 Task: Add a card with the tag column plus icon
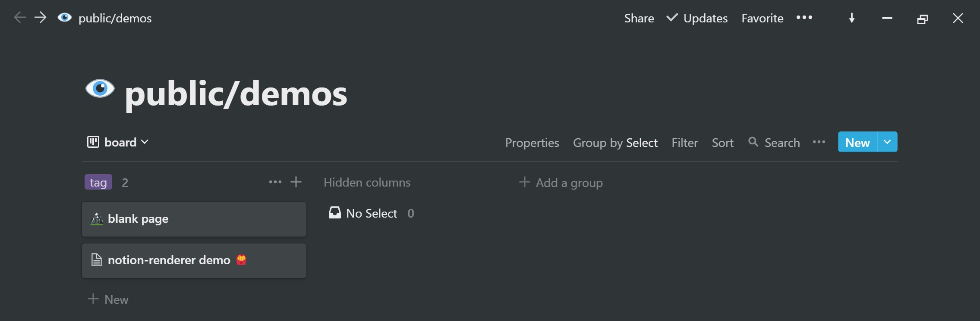pyautogui.click(x=296, y=182)
